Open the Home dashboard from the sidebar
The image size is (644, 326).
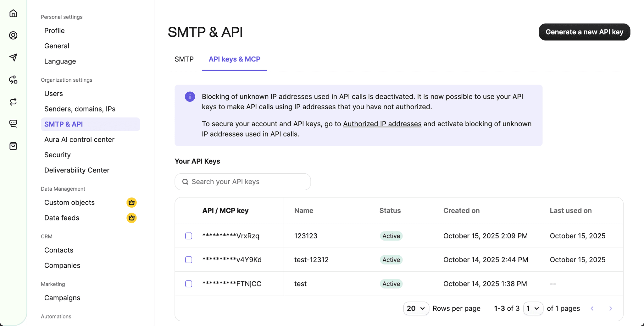pos(13,13)
